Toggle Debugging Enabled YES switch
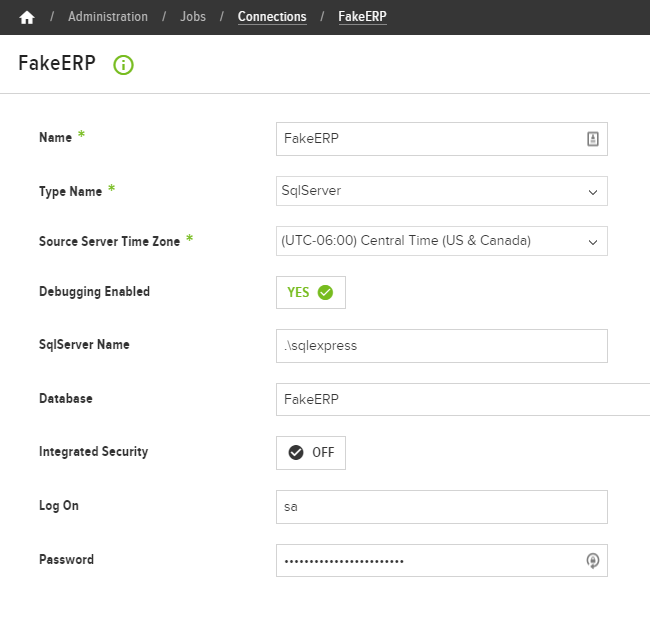 click(x=311, y=292)
